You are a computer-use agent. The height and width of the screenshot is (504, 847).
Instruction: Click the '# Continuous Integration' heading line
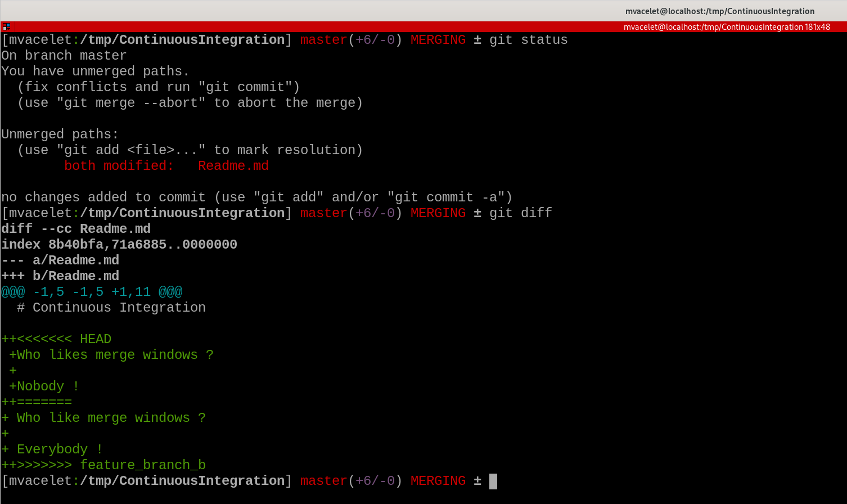[x=111, y=308]
